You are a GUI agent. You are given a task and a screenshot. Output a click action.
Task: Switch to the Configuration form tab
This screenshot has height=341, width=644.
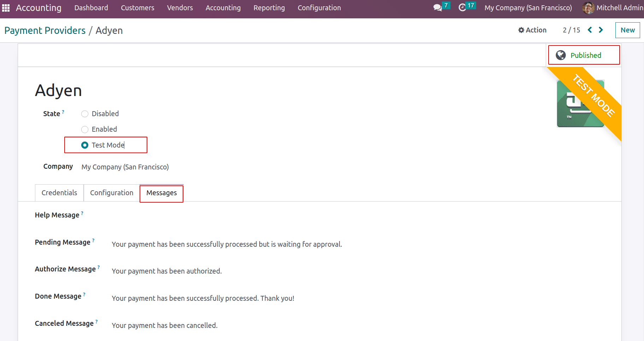click(x=112, y=193)
